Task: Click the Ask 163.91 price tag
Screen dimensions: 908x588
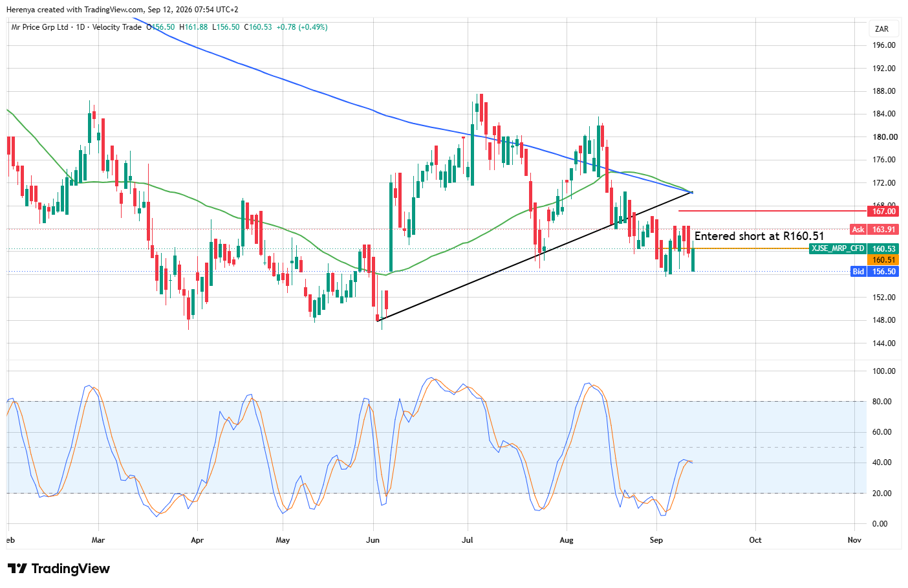Action: [874, 230]
